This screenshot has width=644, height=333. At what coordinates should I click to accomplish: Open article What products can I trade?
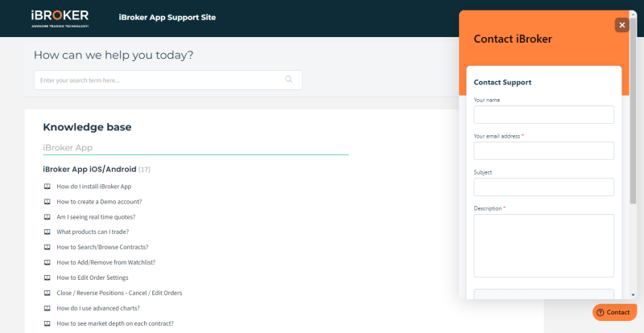pos(93,232)
